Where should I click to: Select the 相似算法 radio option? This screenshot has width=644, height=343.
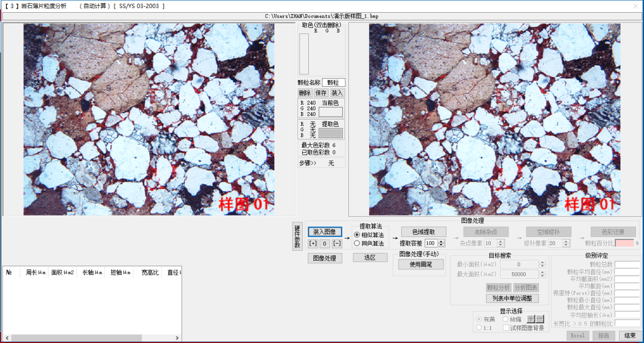click(357, 235)
